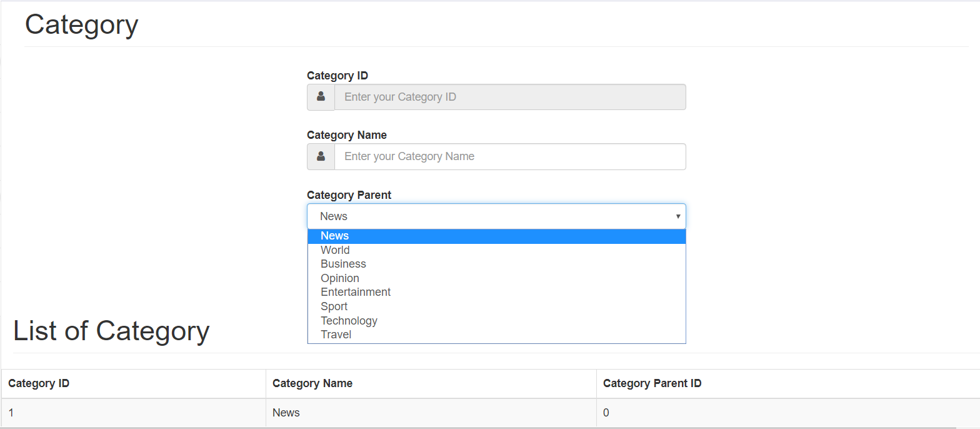Click the Category ID column header
The width and height of the screenshot is (980, 429).
click(39, 383)
